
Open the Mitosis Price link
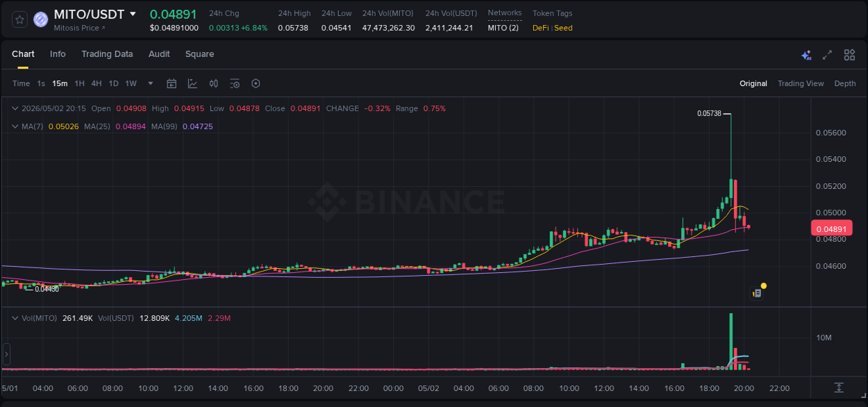79,28
